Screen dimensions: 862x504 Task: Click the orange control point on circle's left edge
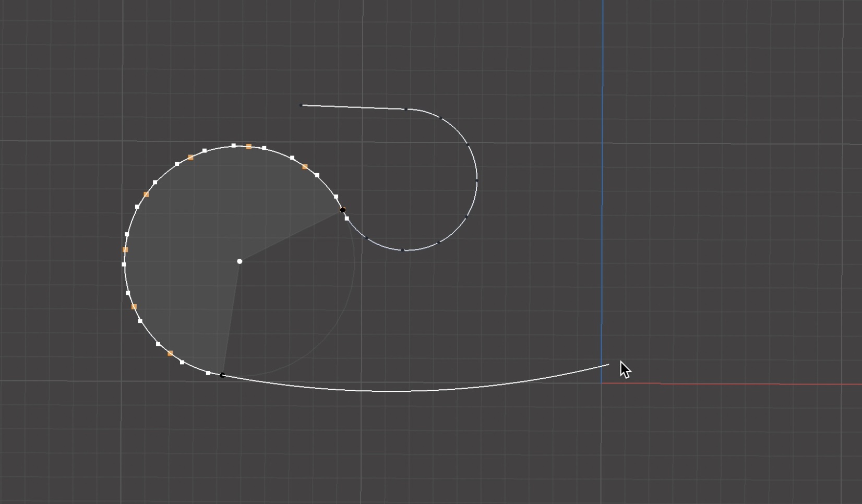125,249
